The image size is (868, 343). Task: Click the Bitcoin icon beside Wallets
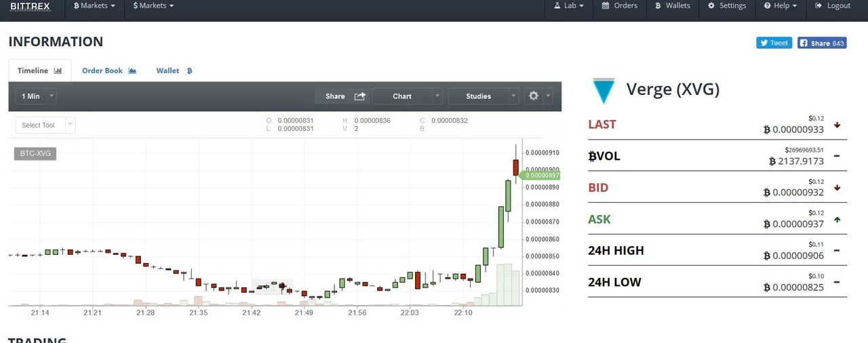click(658, 6)
